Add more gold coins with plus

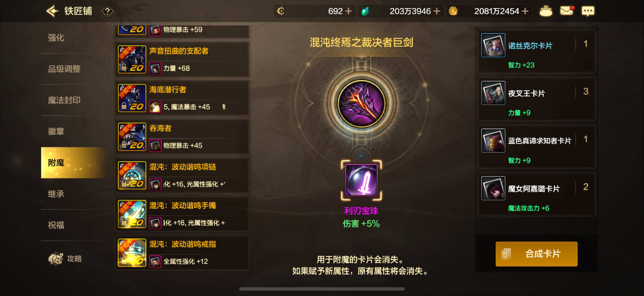(525, 11)
